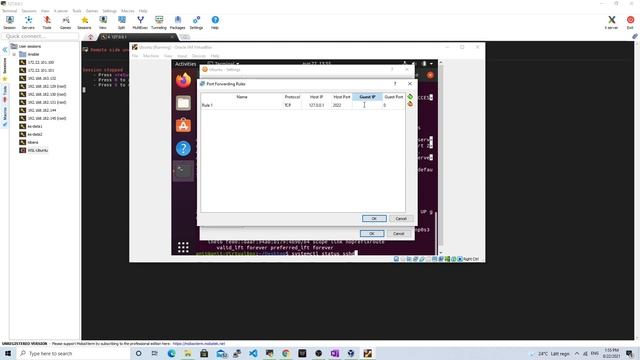Click the TCP protocol cell

coord(292,105)
